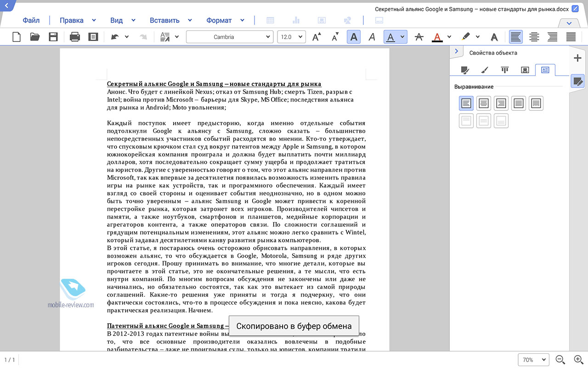
Task: Align text left from the toolbar
Action: (x=516, y=37)
